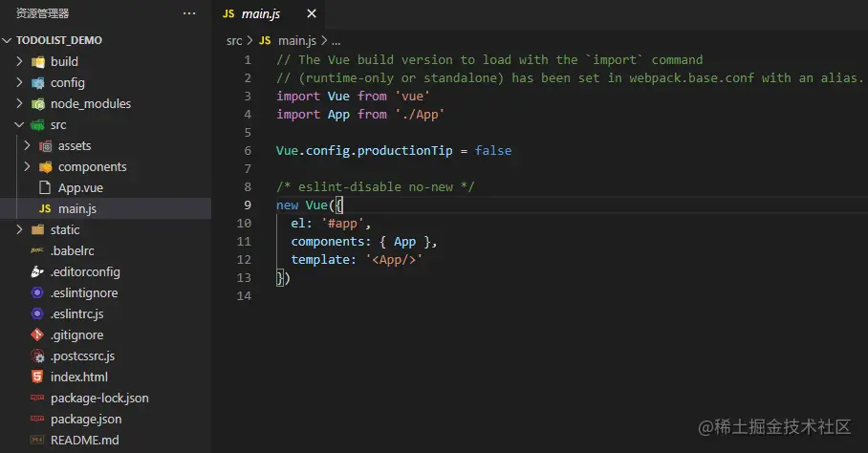868x453 pixels.
Task: Click line number 14 in the gutter
Action: [x=244, y=295]
